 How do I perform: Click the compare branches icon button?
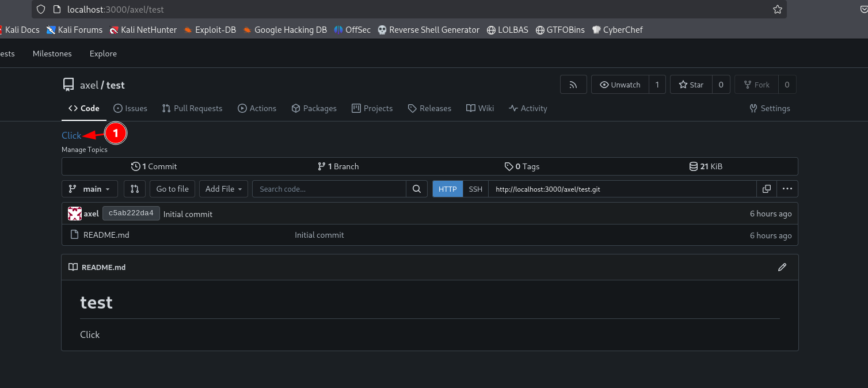click(134, 189)
